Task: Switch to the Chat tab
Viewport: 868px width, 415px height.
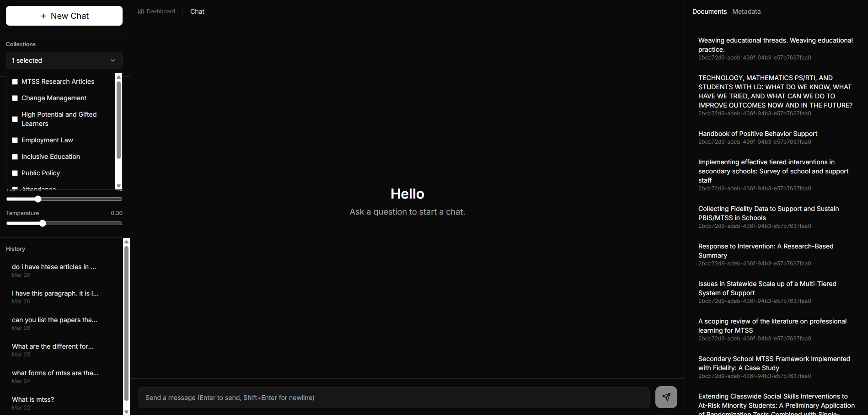Action: [x=197, y=11]
